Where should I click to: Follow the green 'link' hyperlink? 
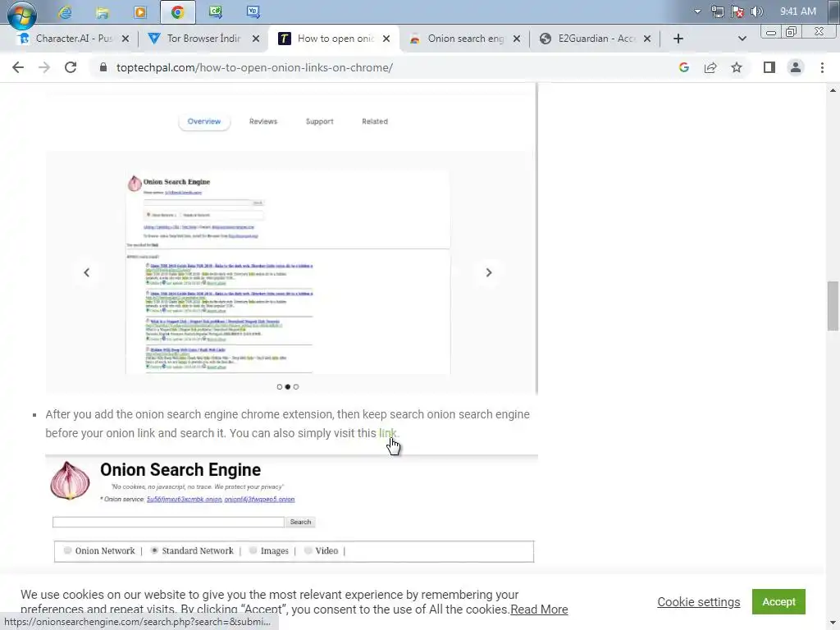pyautogui.click(x=387, y=433)
